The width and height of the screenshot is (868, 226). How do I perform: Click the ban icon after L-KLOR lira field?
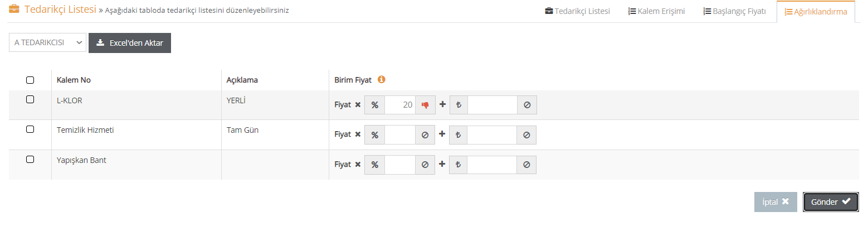(527, 105)
